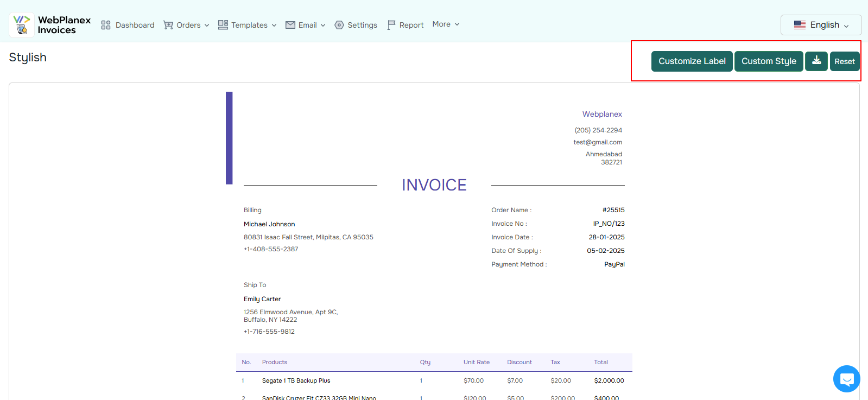Click the Customize Label button
The image size is (868, 400).
692,61
